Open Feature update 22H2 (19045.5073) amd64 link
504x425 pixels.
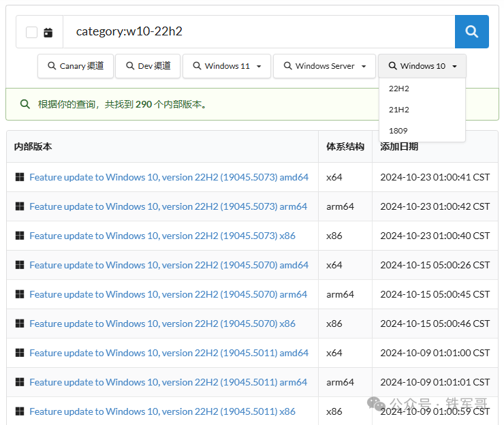[x=169, y=177]
